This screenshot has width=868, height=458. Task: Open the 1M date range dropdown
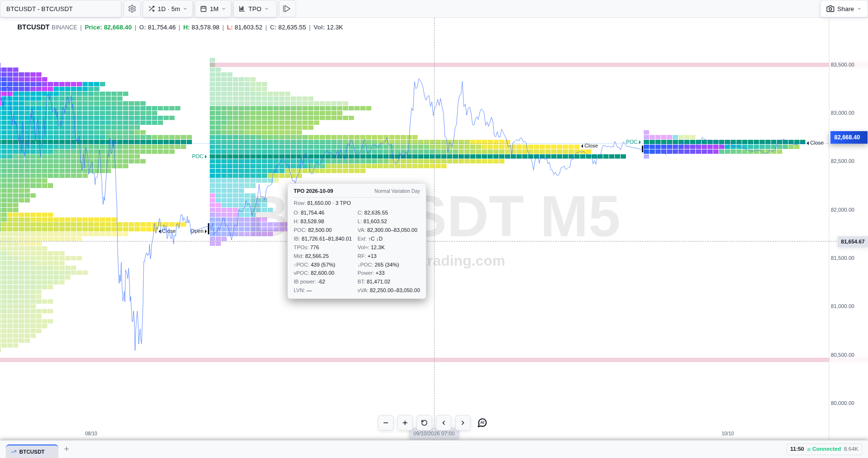[x=213, y=9]
